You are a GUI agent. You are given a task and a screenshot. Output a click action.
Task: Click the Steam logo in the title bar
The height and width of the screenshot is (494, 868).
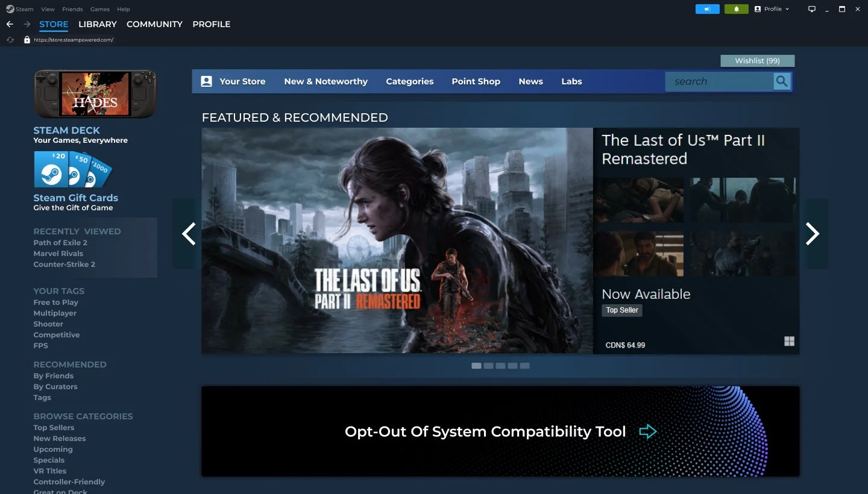[10, 9]
